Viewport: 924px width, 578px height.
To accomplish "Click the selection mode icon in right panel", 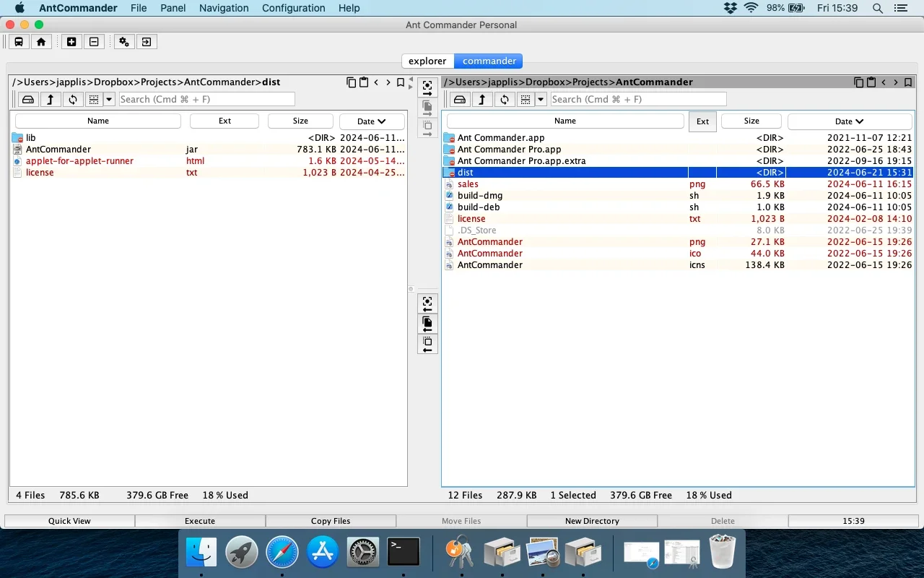I will coord(526,100).
